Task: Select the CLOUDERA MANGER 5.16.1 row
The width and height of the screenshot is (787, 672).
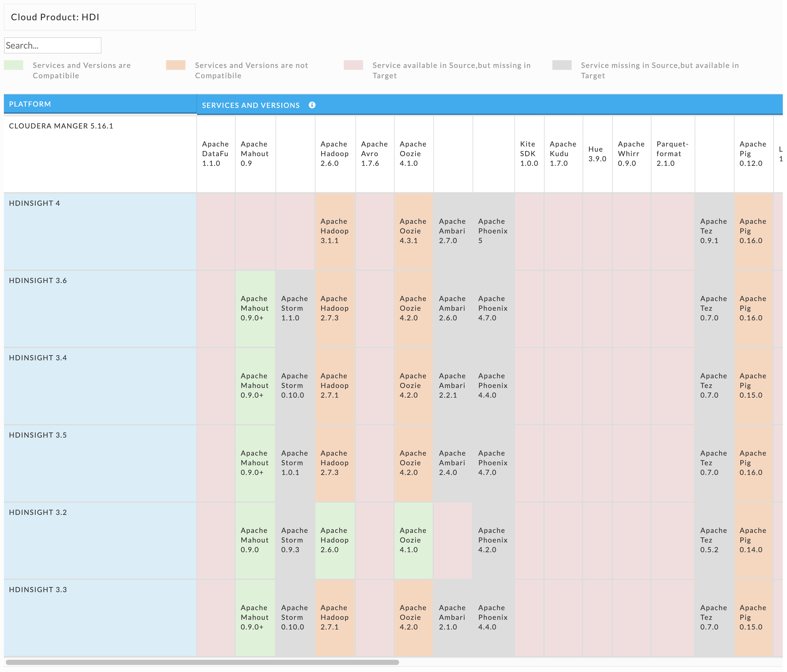Action: (x=100, y=154)
